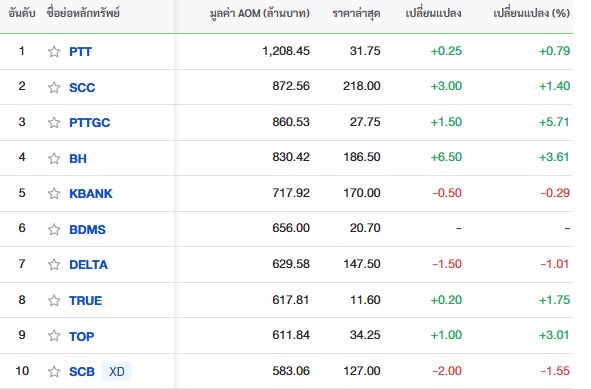Click the star next to TRUE

click(x=54, y=300)
